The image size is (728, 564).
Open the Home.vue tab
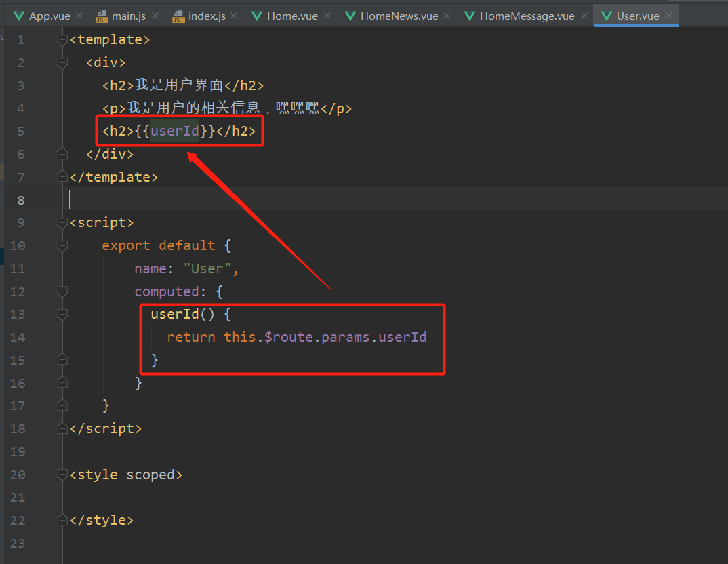click(x=292, y=16)
